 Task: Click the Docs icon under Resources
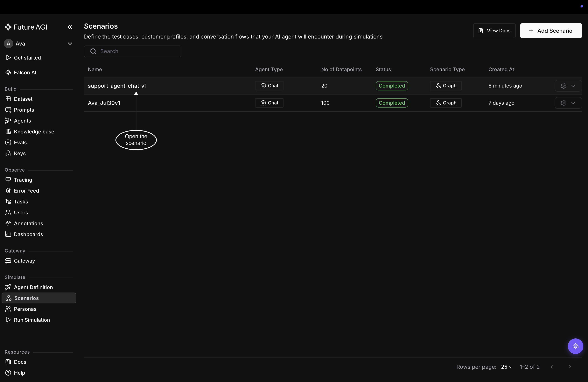(x=8, y=362)
